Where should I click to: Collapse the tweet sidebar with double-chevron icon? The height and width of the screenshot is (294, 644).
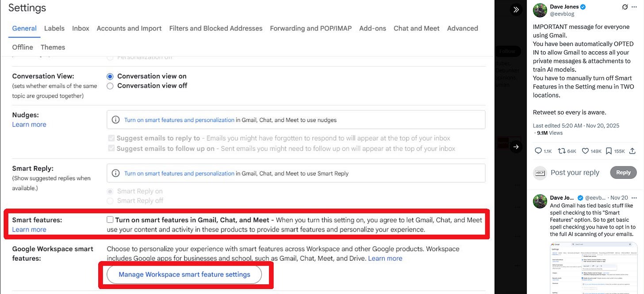pyautogui.click(x=516, y=10)
